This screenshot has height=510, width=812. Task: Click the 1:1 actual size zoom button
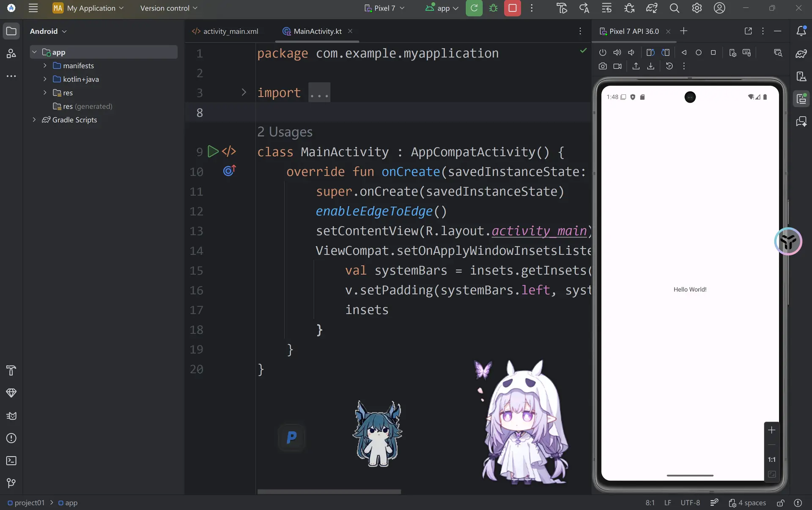point(772,460)
